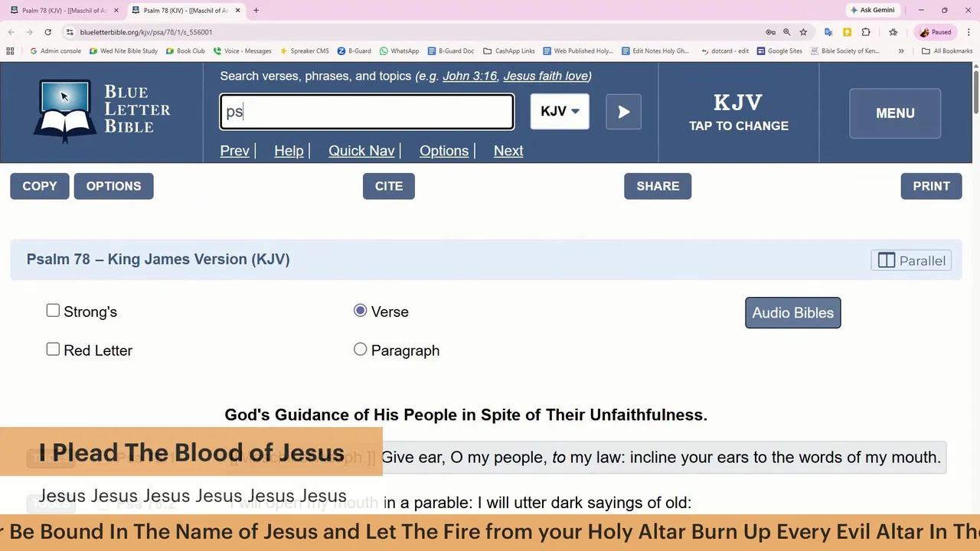Click the COPY button

pos(40,186)
